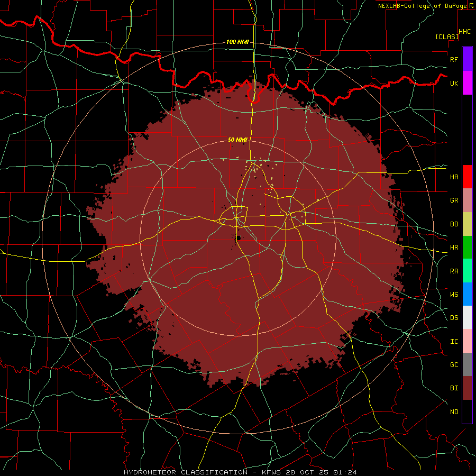The width and height of the screenshot is (476, 476).
Task: Click the 100 NMI range ring label
Action: (237, 42)
